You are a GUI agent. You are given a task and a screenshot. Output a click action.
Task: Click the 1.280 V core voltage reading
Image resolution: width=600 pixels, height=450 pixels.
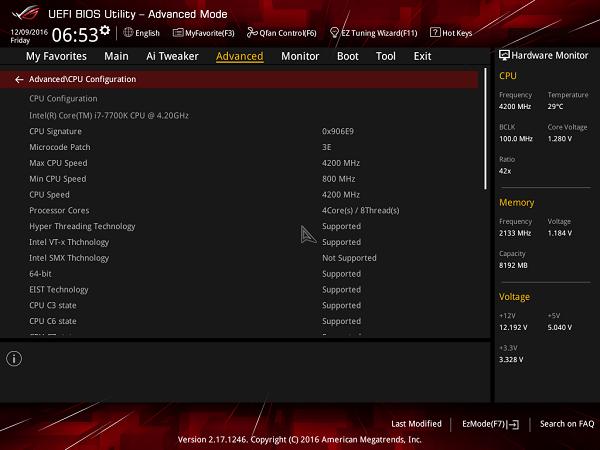pos(560,139)
